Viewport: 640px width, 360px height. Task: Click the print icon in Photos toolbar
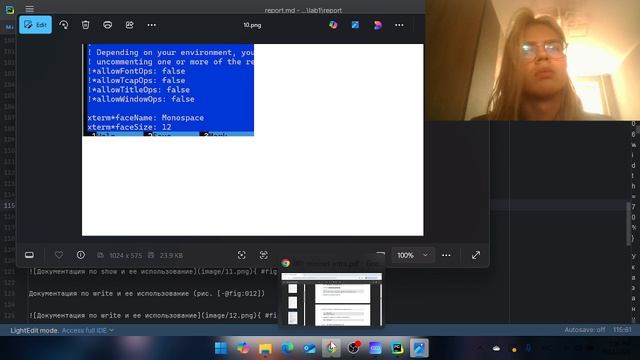coord(107,25)
